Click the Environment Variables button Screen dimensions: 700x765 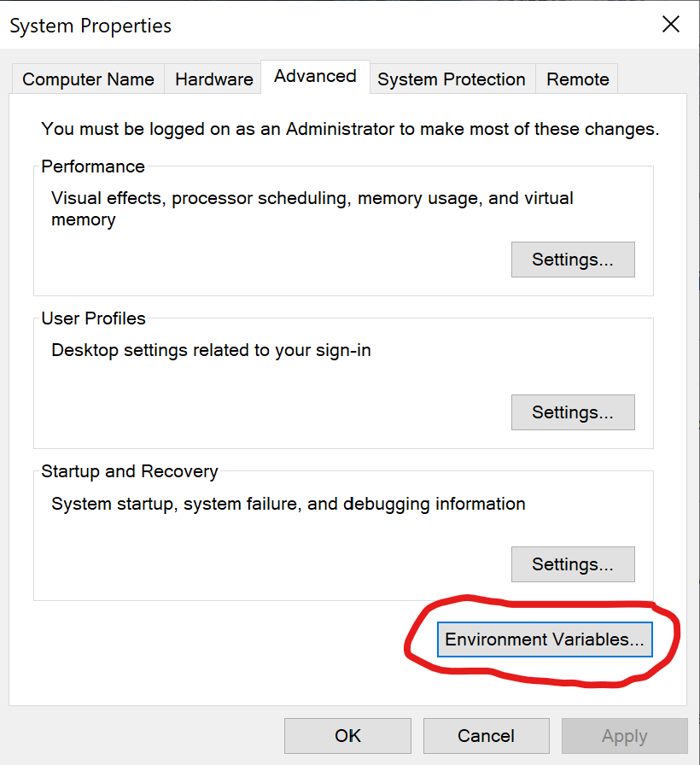point(544,639)
